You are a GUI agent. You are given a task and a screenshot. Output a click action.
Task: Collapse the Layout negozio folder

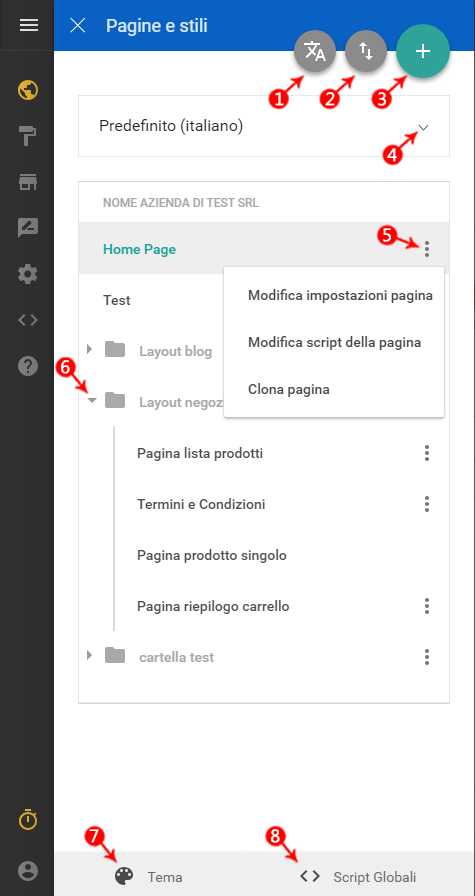coord(92,401)
